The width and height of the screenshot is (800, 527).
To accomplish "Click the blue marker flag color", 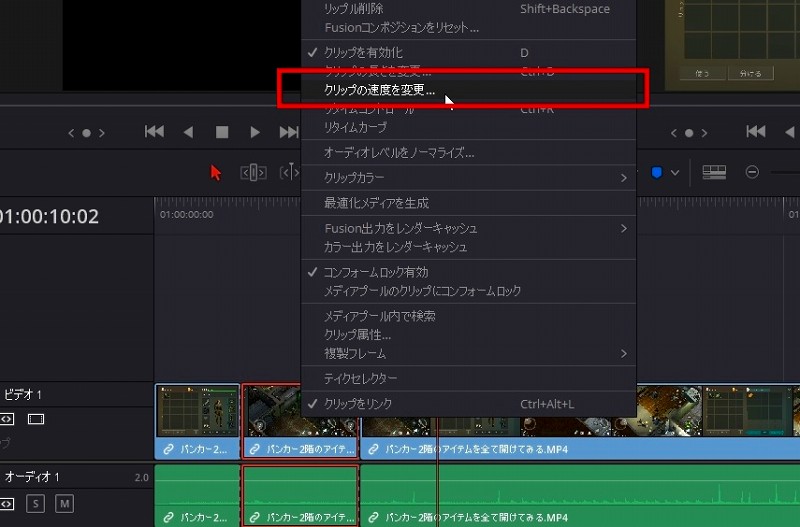I will click(657, 172).
